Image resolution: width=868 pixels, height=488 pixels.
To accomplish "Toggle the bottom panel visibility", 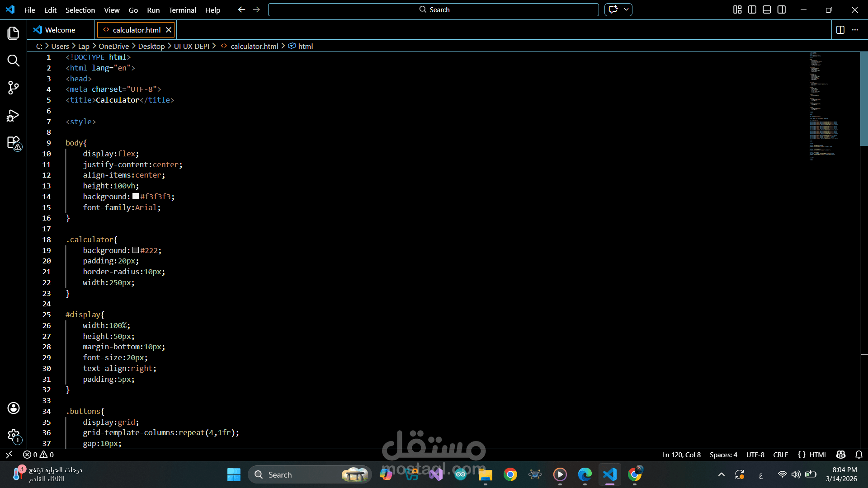I will coord(767,9).
